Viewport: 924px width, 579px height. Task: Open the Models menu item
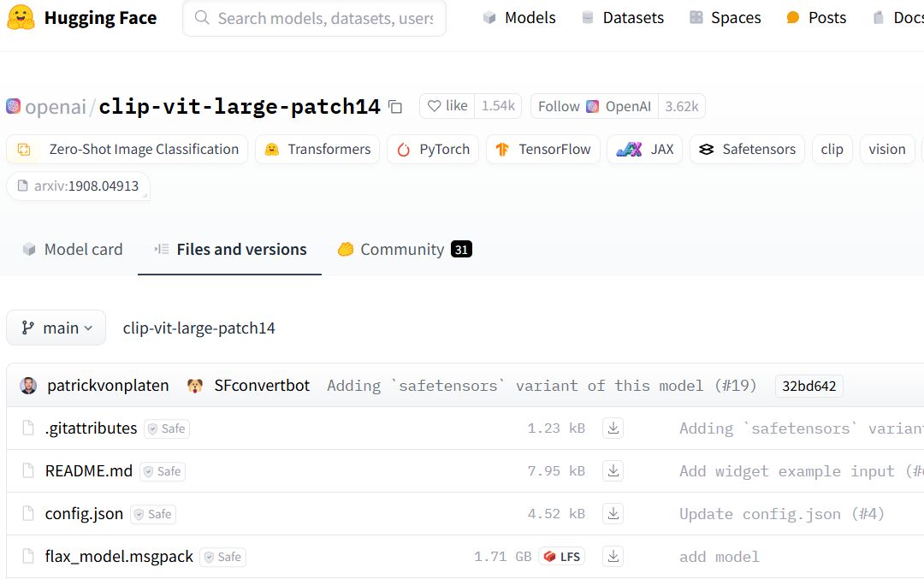coord(518,18)
